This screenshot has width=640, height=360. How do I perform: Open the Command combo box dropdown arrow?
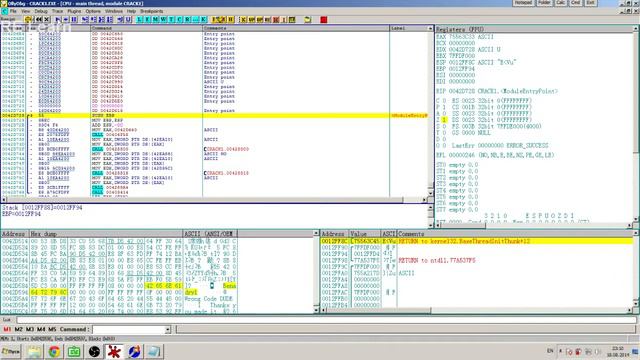coord(167,329)
